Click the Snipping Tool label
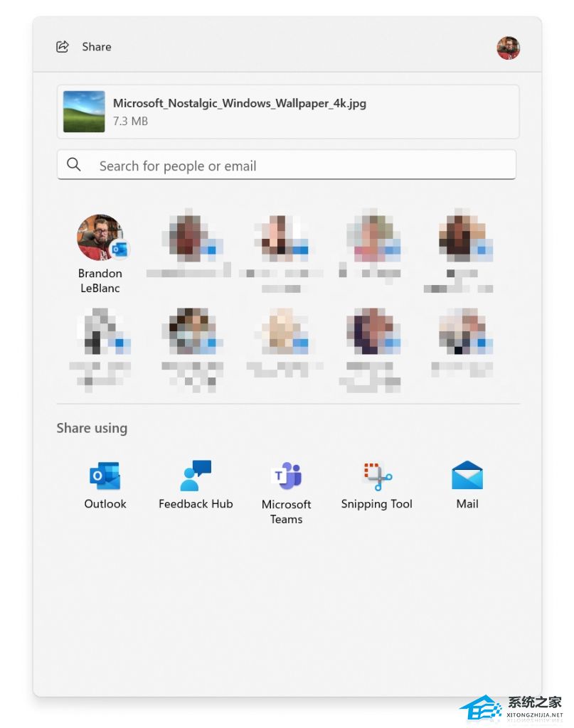This screenshot has height=728, width=574. click(x=377, y=504)
